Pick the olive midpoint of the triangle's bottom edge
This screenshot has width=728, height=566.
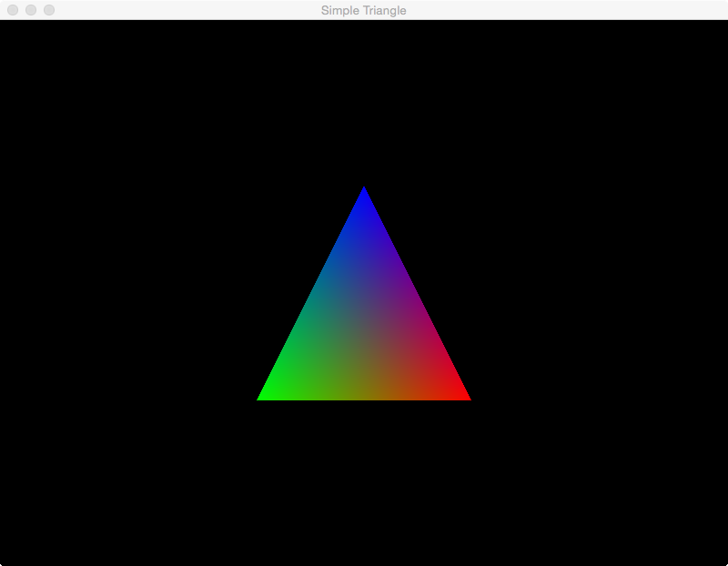(x=364, y=396)
